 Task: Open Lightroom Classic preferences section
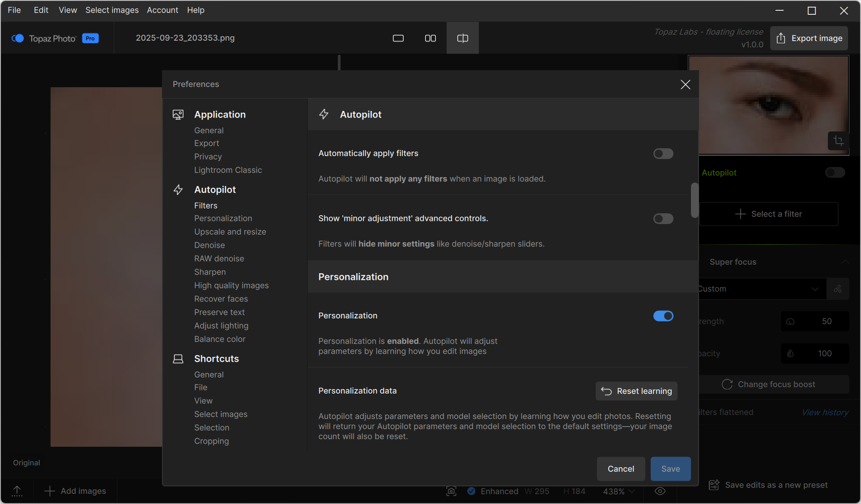228,170
